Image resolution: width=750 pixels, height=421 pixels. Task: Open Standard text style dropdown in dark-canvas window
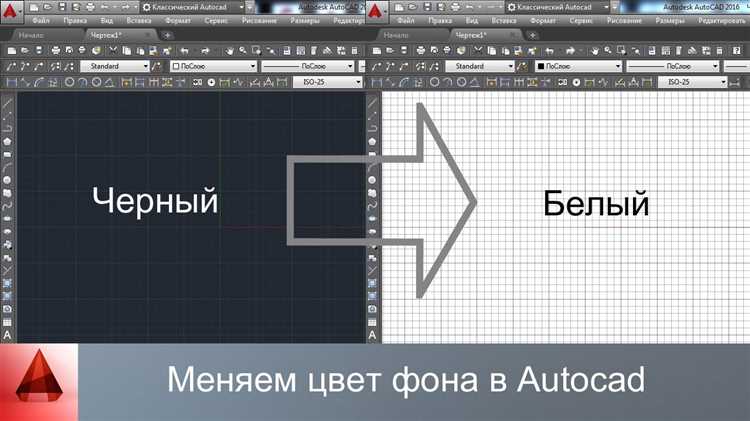pos(115,66)
